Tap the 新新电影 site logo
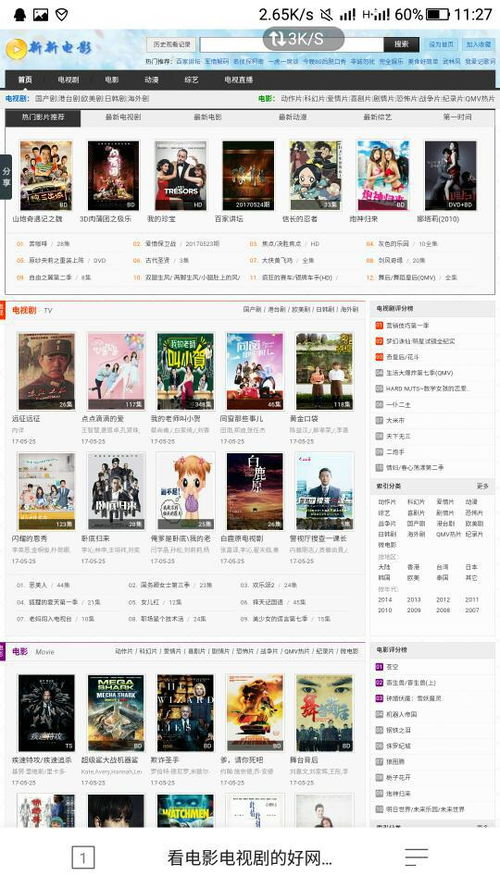500x888 pixels. (48, 48)
